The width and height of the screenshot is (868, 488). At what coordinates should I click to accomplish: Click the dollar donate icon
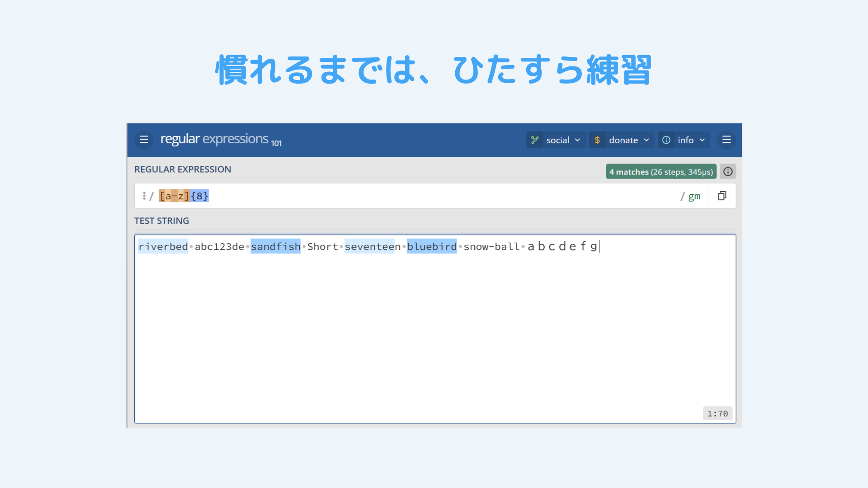coord(597,140)
